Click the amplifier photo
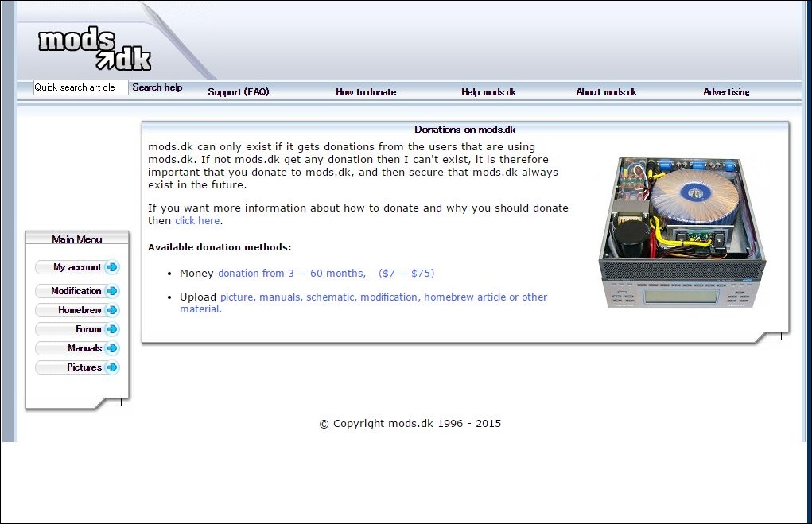The image size is (812, 524). coord(682,232)
